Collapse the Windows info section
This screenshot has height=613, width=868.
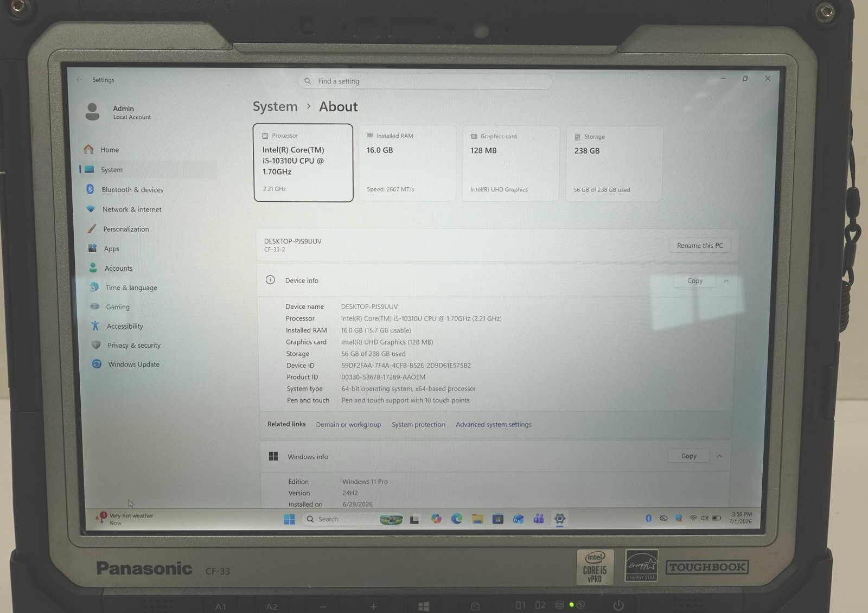pyautogui.click(x=719, y=456)
